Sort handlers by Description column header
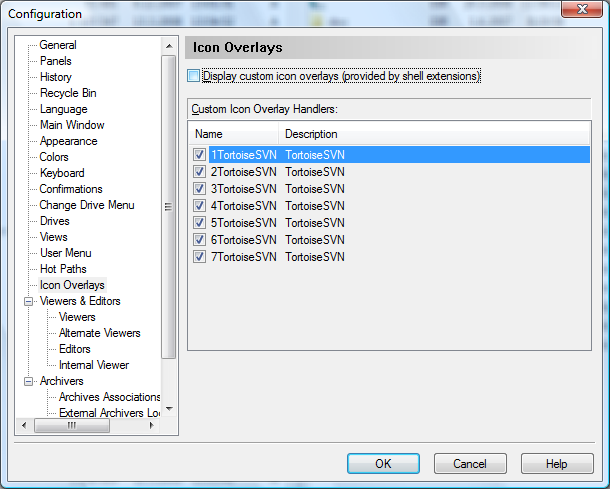Viewport: 610px width, 489px height. (x=435, y=134)
